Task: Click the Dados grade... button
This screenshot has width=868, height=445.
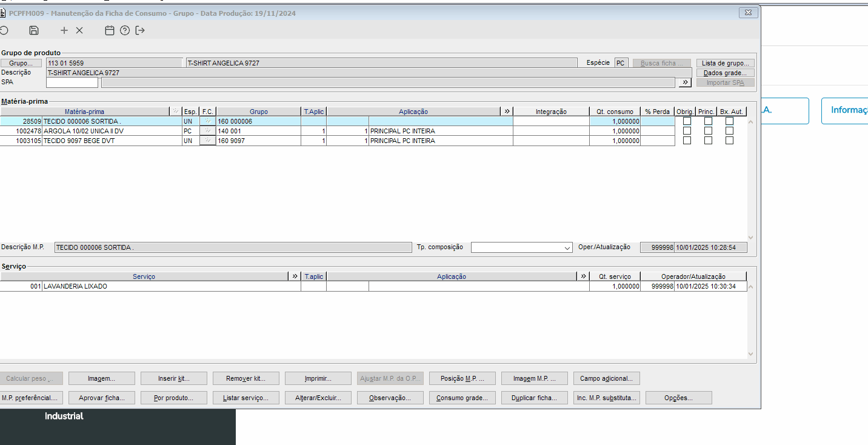Action: tap(726, 73)
